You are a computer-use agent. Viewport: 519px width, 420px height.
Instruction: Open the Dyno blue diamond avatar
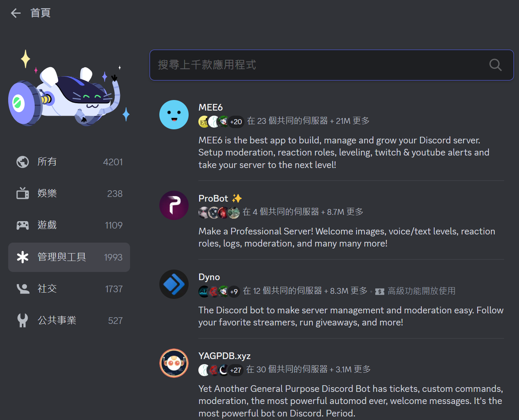[174, 284]
